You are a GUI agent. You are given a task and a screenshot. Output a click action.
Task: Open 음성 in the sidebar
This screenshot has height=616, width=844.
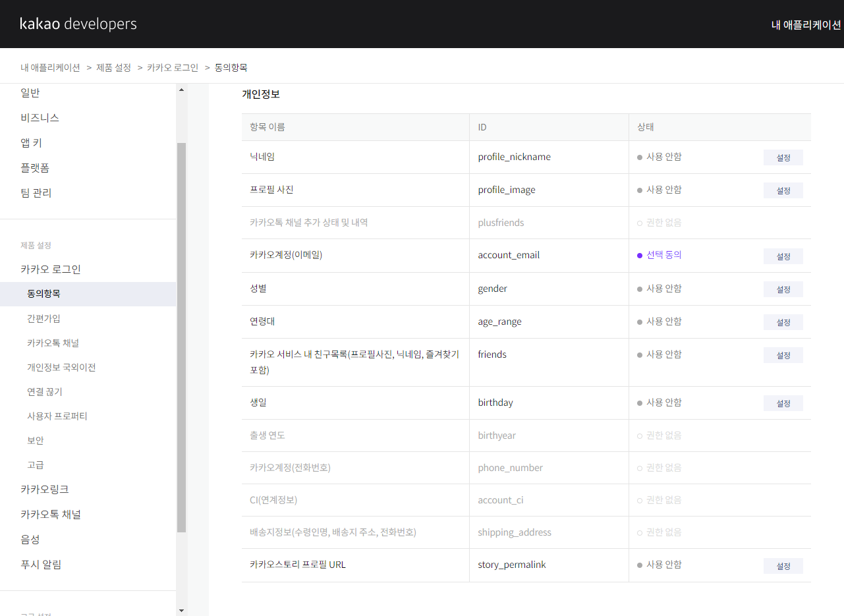tap(30, 540)
